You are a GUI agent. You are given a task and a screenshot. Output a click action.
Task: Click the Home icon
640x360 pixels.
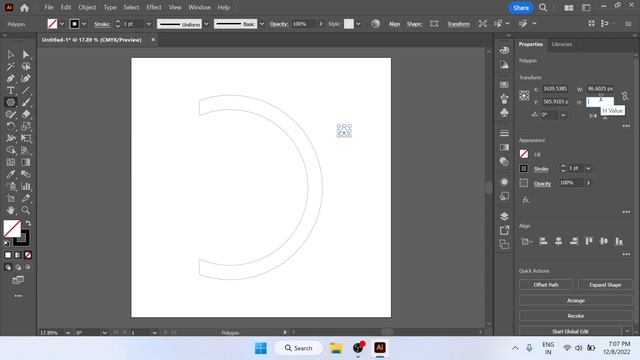point(24,8)
